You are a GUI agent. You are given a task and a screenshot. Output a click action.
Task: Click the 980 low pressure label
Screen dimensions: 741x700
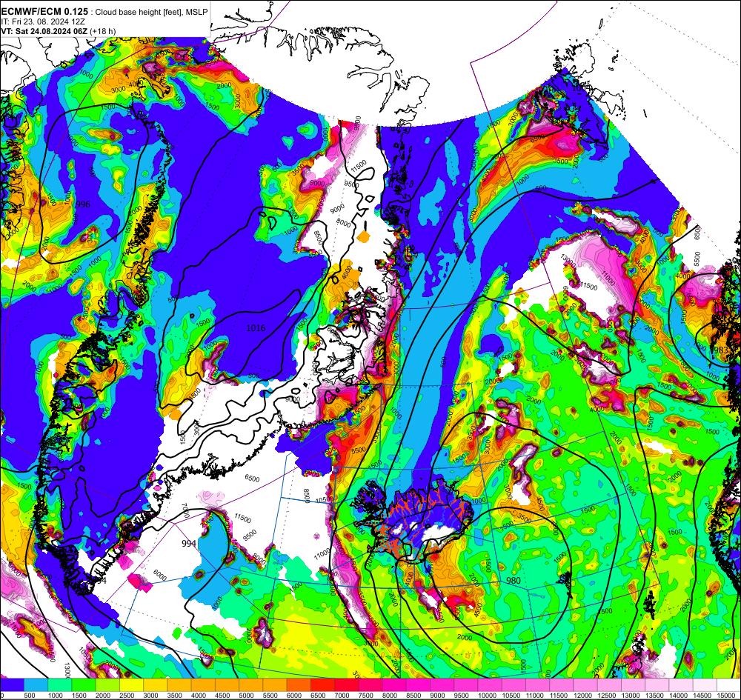click(x=514, y=581)
